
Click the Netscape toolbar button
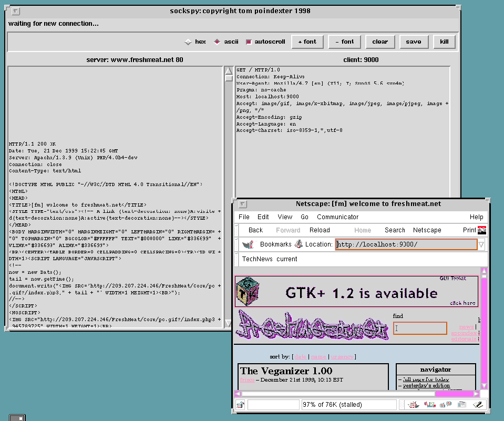[x=427, y=230]
